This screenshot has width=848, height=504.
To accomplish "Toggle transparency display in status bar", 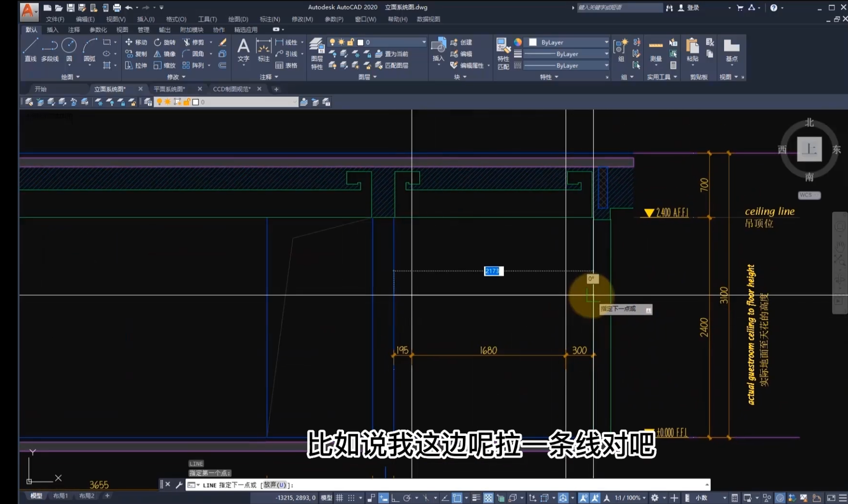I will [488, 498].
